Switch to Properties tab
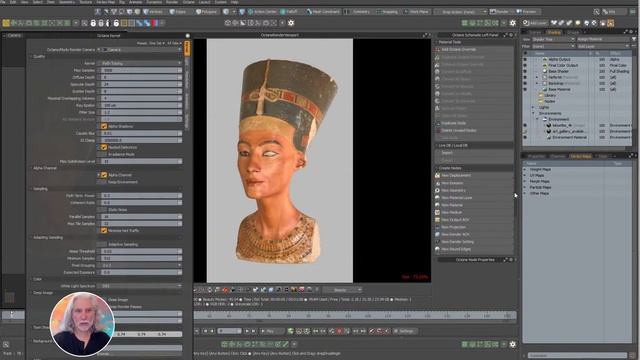640x360 pixels. point(536,156)
